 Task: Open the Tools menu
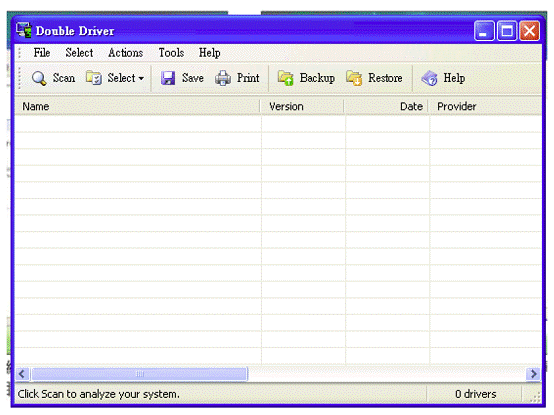click(x=171, y=53)
